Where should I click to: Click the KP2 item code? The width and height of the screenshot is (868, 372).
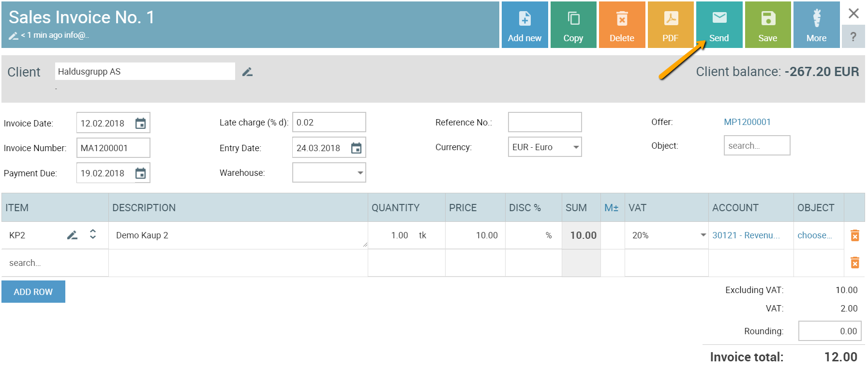coord(17,235)
